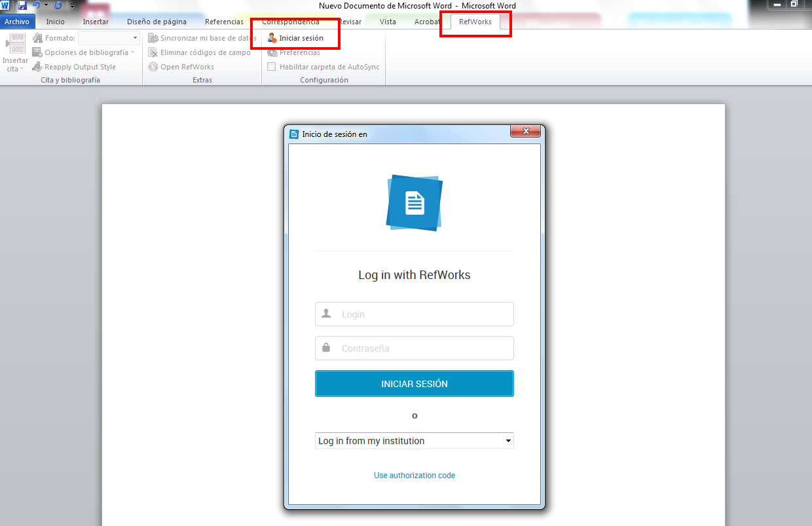Click the Iniciar sesión user icon
This screenshot has width=812, height=526.
point(272,38)
